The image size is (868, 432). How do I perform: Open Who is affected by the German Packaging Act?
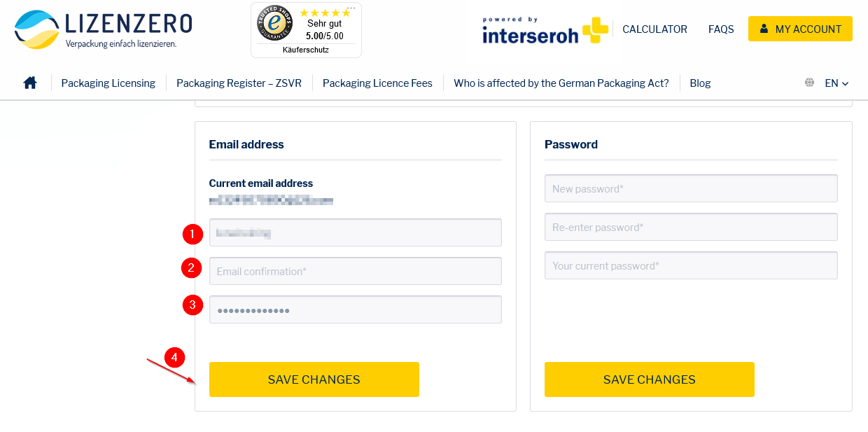click(x=561, y=83)
